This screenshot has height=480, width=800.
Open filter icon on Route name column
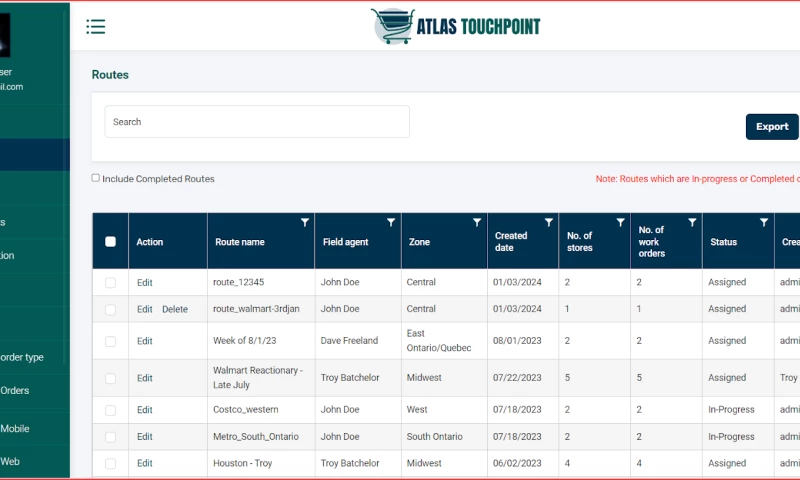(304, 223)
